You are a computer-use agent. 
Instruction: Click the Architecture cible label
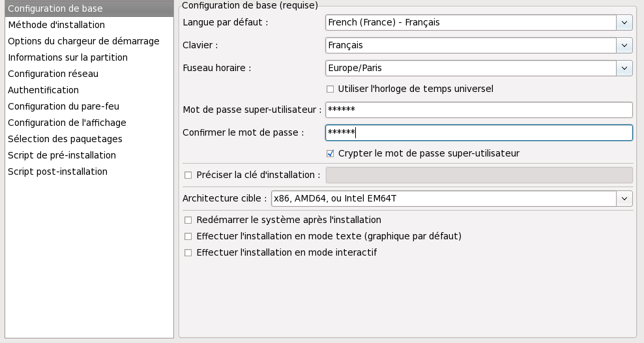pyautogui.click(x=224, y=198)
